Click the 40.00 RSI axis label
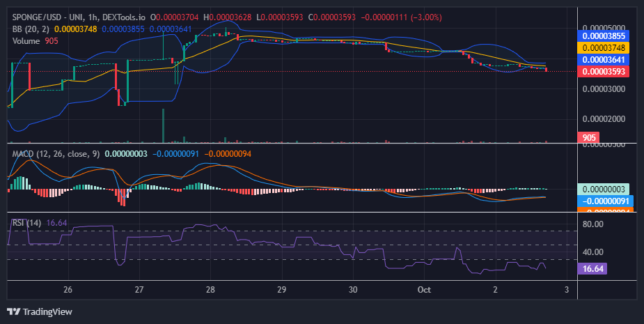Viewport: 644px width, 324px height. click(593, 252)
